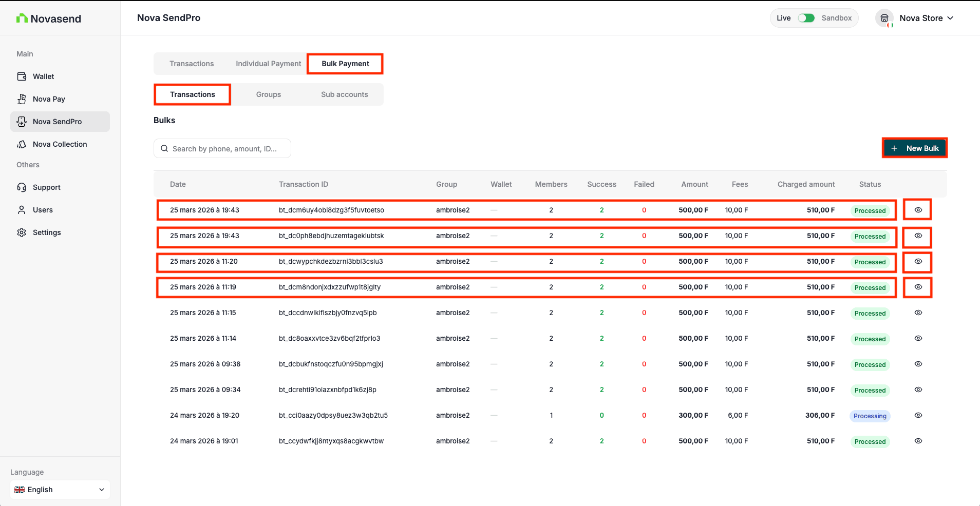Open the English language dropdown
Screen dimensions: 980x506
[x=60, y=490]
